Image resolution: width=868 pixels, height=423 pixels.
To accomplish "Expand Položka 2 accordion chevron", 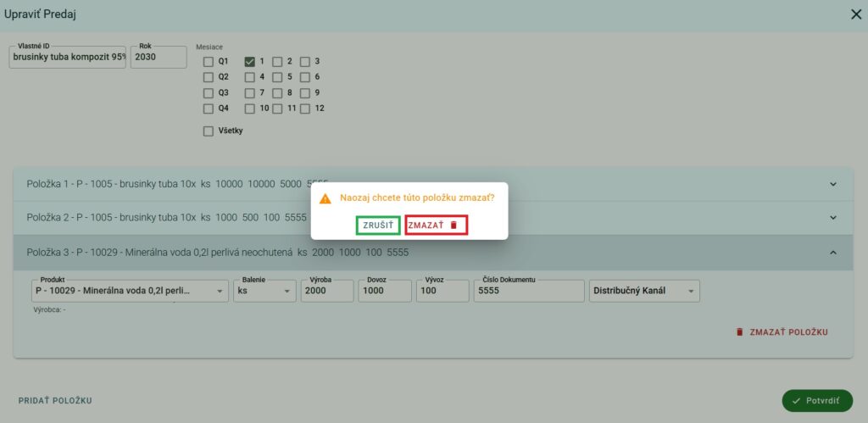I will click(x=832, y=218).
